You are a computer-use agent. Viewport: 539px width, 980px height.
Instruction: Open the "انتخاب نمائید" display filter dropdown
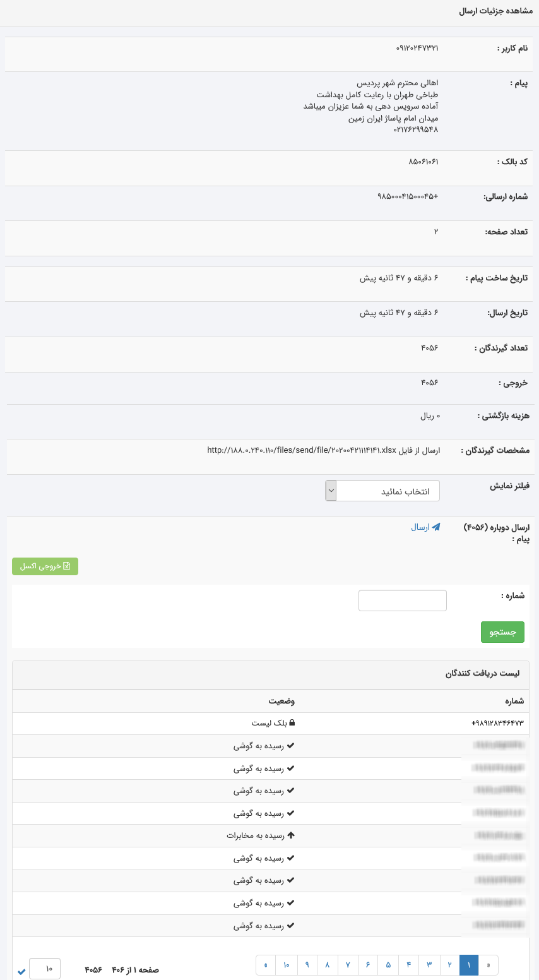click(x=382, y=491)
